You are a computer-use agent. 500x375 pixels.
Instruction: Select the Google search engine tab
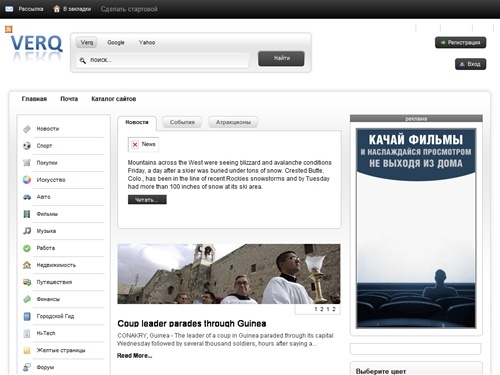pyautogui.click(x=116, y=43)
